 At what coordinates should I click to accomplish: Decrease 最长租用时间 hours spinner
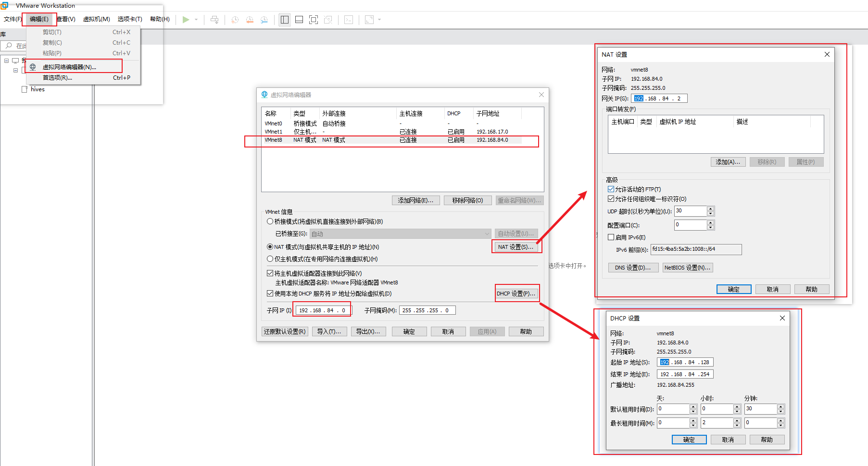click(x=737, y=425)
